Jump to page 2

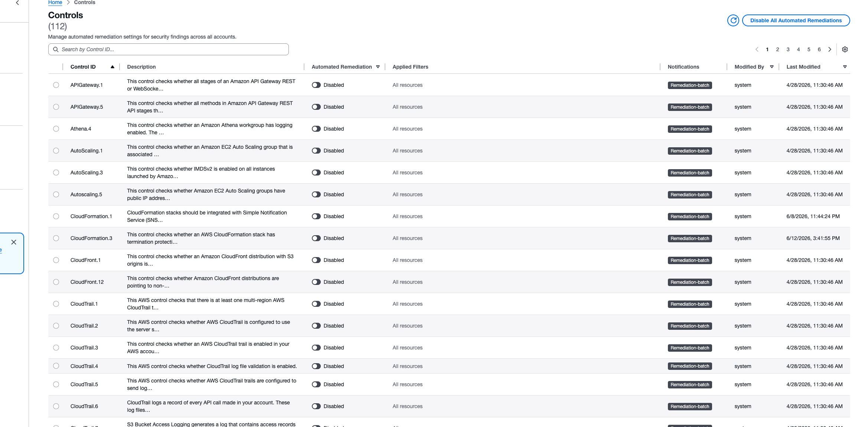tap(777, 49)
